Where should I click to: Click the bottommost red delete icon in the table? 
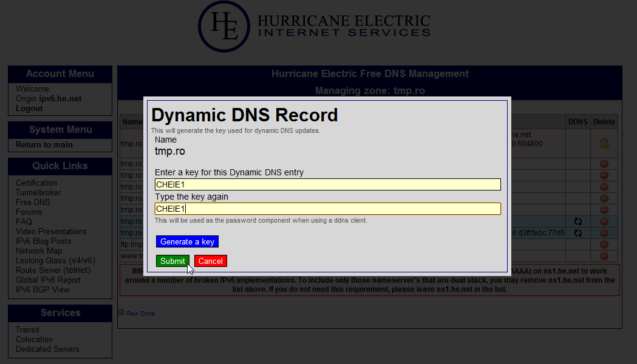[604, 256]
